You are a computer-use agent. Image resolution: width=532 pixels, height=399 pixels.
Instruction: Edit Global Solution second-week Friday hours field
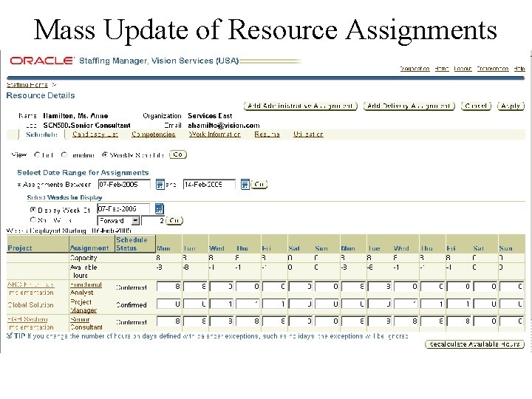tap(460, 304)
